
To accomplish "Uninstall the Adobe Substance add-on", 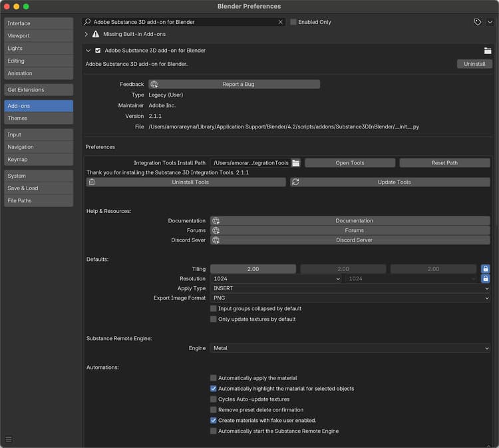I will (474, 64).
